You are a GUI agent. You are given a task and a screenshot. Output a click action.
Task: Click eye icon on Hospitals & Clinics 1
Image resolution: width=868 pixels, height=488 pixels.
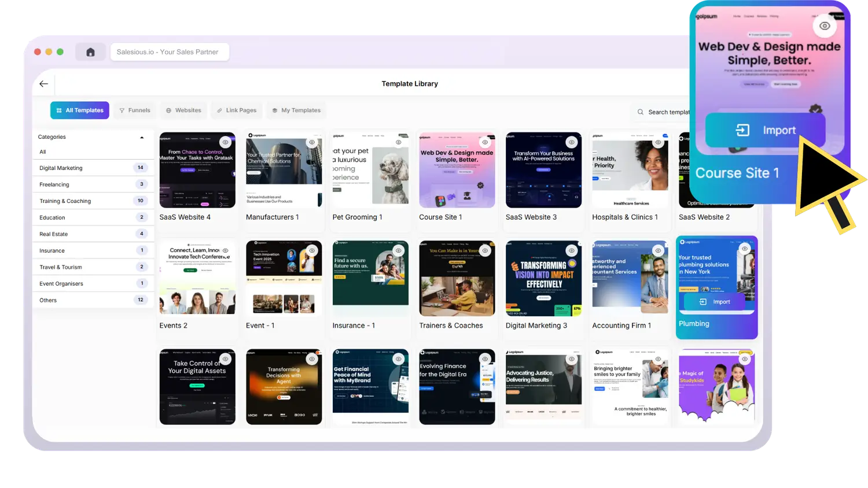(658, 142)
